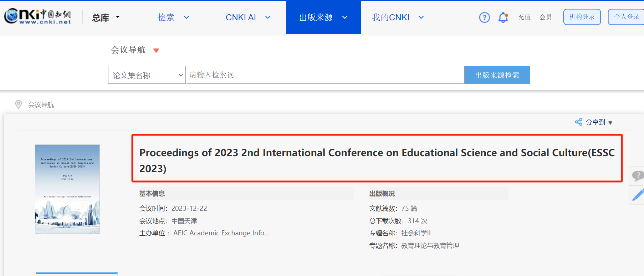This screenshot has width=644, height=276.
Task: Select the 出版来源 tab
Action: [x=323, y=17]
